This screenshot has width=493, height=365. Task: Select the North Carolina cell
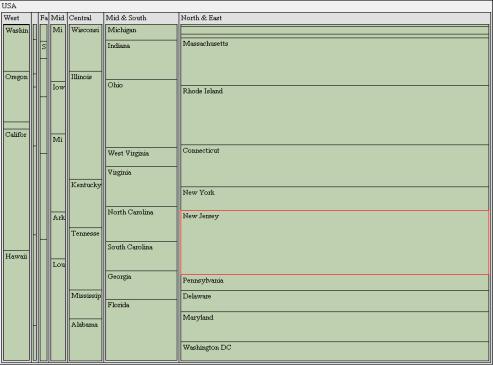[x=141, y=224]
